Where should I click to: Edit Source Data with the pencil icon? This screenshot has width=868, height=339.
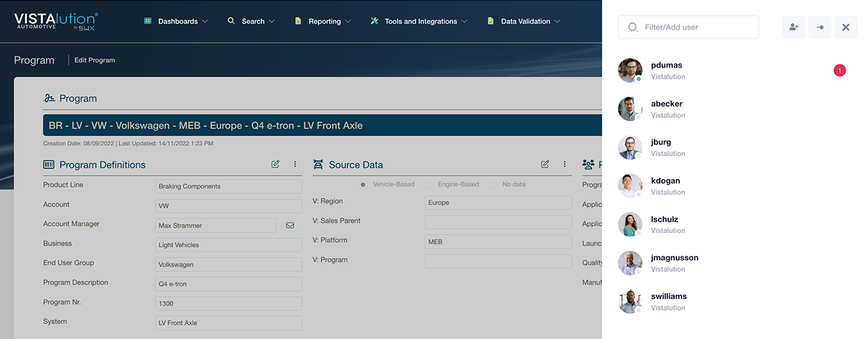[x=545, y=164]
